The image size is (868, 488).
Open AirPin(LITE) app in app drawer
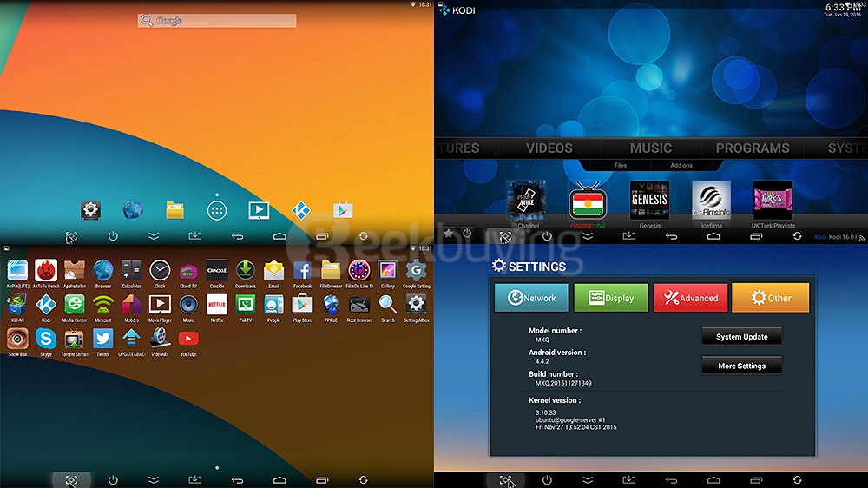tap(17, 274)
